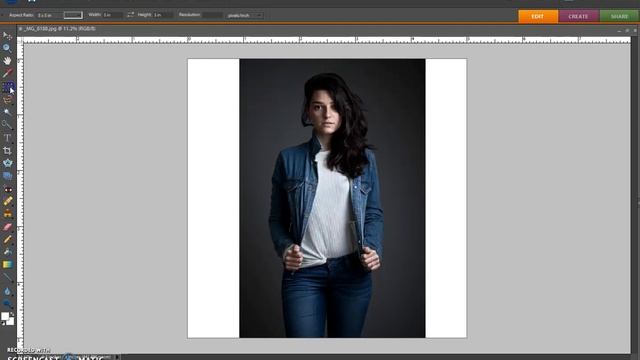Screen dimensions: 640x360
Task: Select the Crop tool
Action: [x=7, y=151]
